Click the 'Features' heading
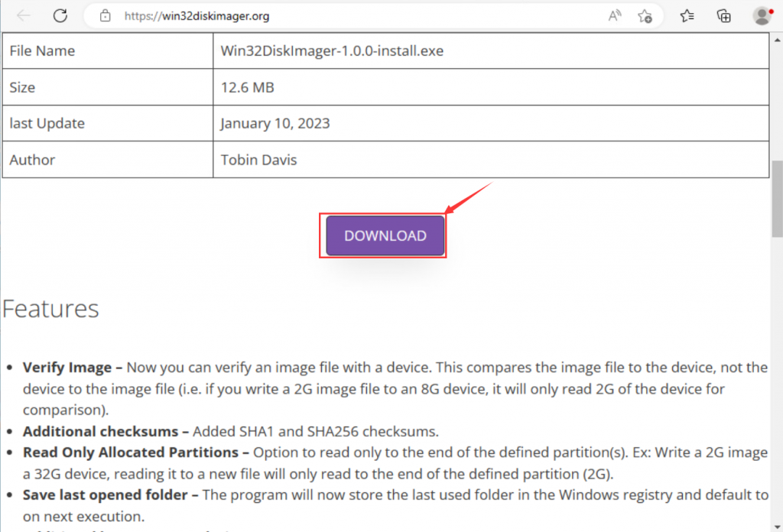The image size is (783, 532). pyautogui.click(x=50, y=308)
